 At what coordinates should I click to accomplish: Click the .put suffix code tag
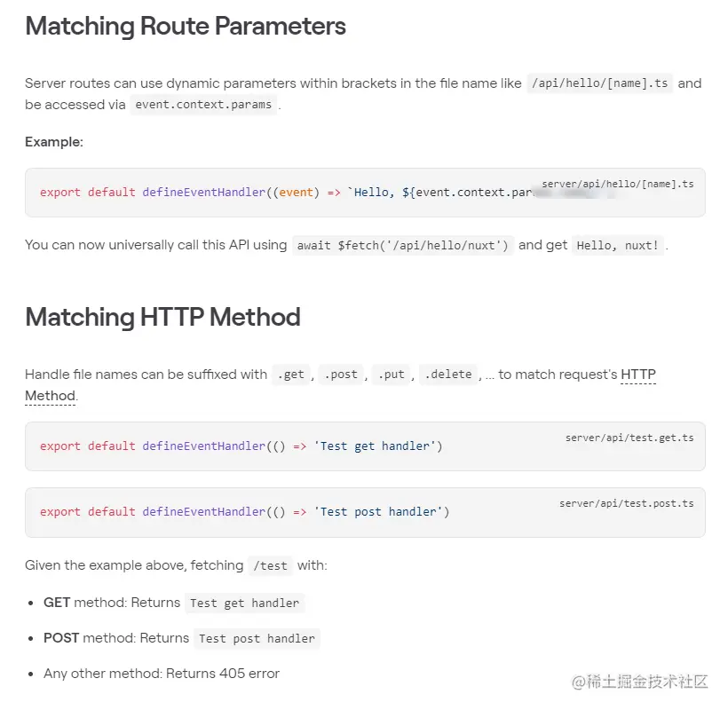391,375
